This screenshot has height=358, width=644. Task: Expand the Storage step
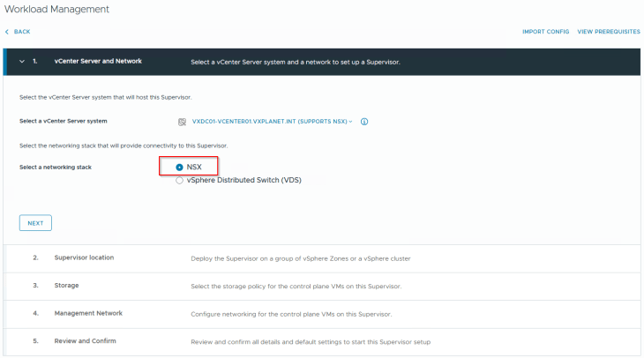click(x=67, y=286)
